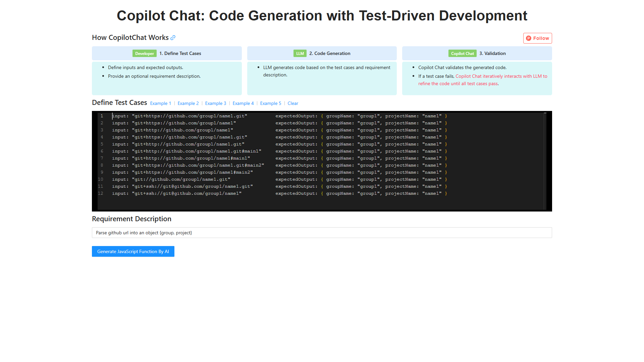Screen dimensions: 644x362
Task: Click line number 12 in the editor
Action: coord(101,193)
